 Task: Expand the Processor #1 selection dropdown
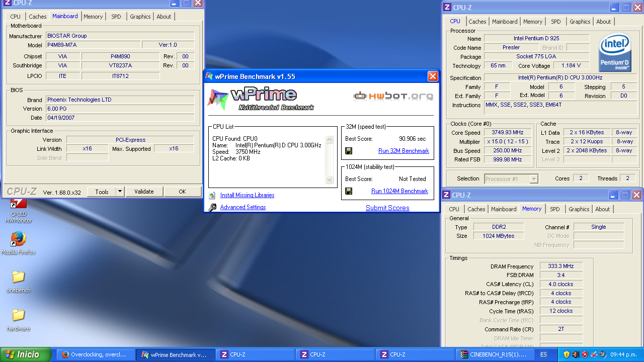point(534,178)
